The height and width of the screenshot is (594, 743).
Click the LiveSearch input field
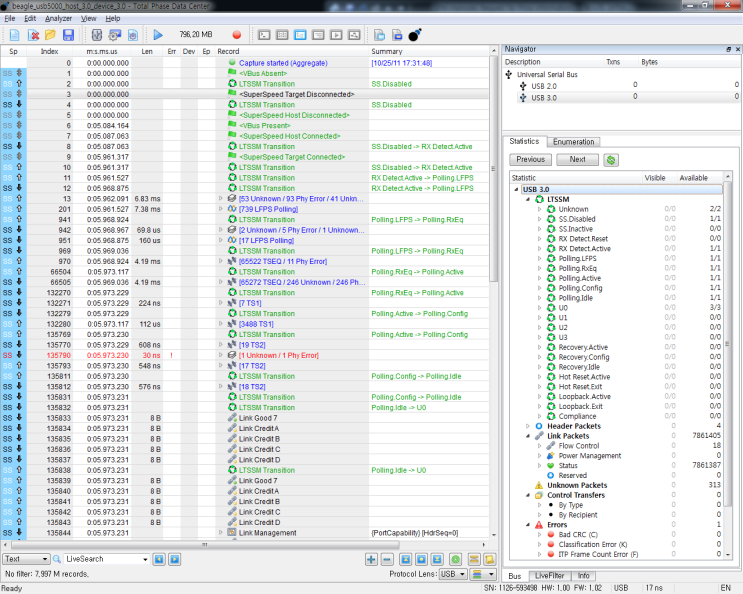(x=107, y=559)
